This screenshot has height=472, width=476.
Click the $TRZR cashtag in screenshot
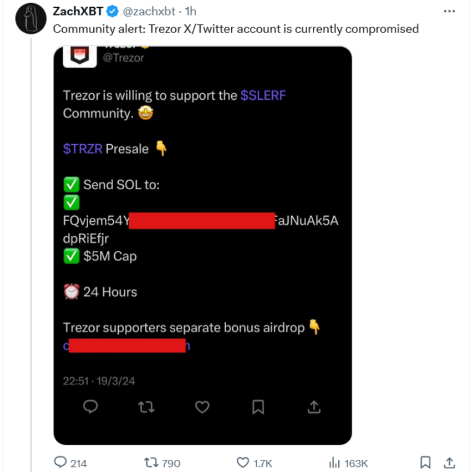coord(83,149)
